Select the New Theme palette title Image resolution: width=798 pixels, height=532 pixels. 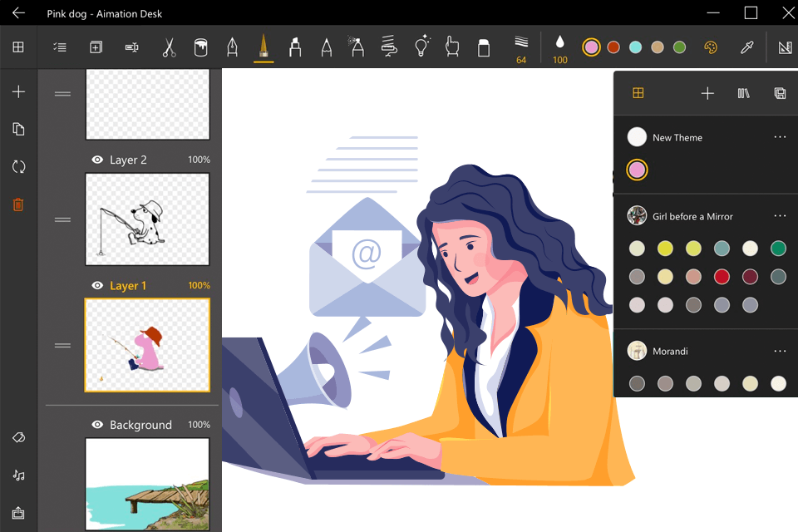click(x=677, y=137)
